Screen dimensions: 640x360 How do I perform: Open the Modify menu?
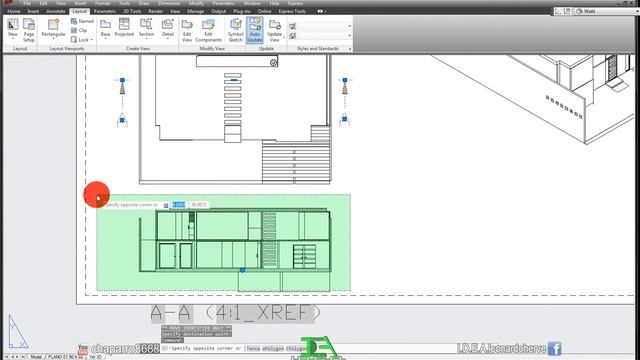pos(196,3)
